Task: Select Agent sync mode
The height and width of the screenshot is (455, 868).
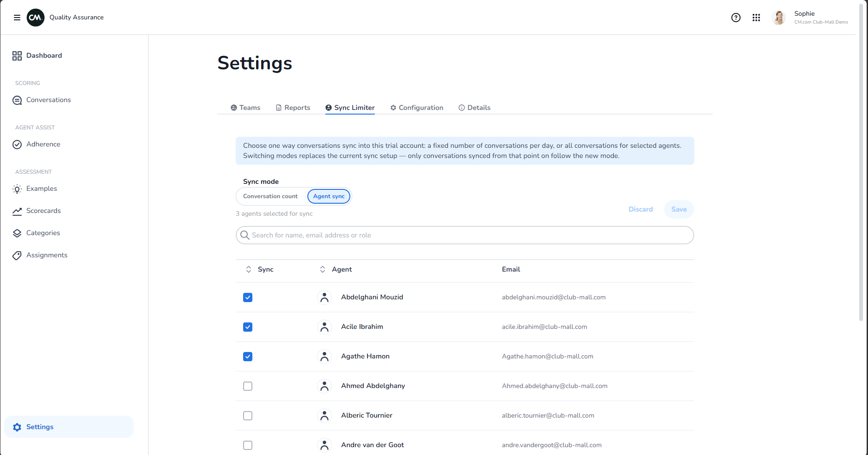Action: (x=329, y=196)
